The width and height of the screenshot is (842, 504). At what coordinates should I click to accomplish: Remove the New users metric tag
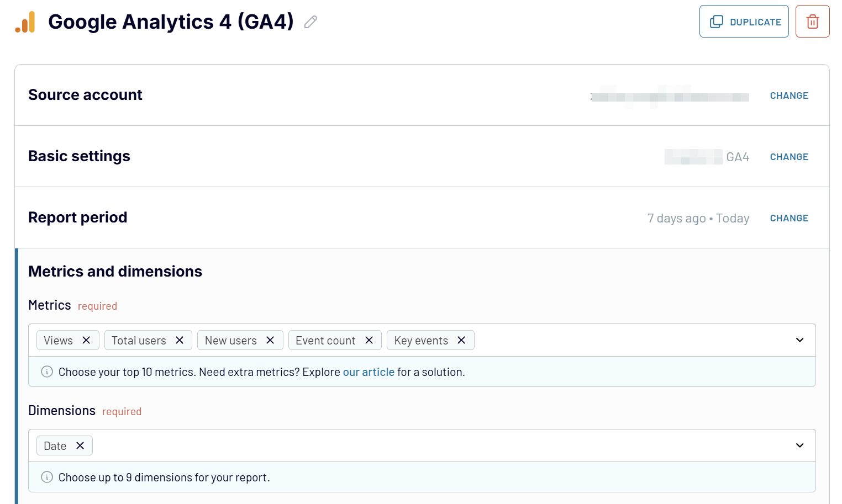coord(270,340)
